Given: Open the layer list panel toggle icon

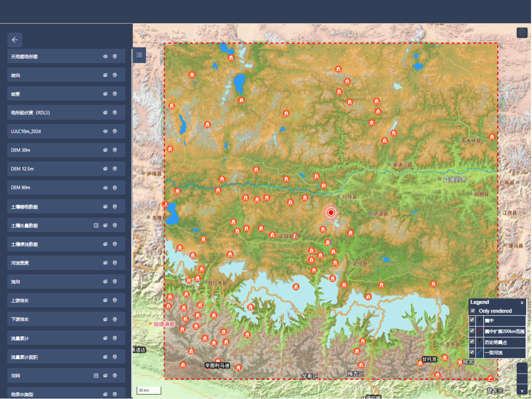Looking at the screenshot, I should [139, 55].
